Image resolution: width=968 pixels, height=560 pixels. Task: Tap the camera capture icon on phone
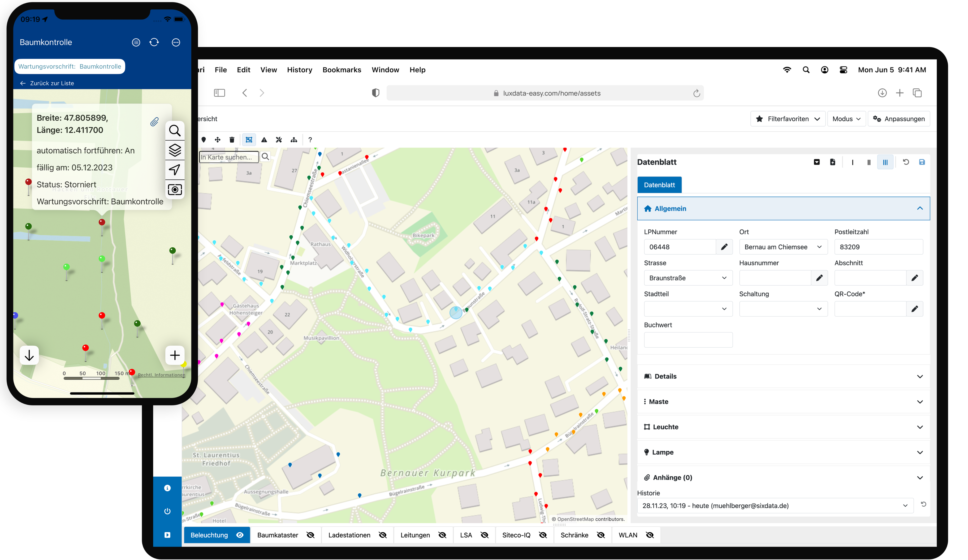point(175,190)
